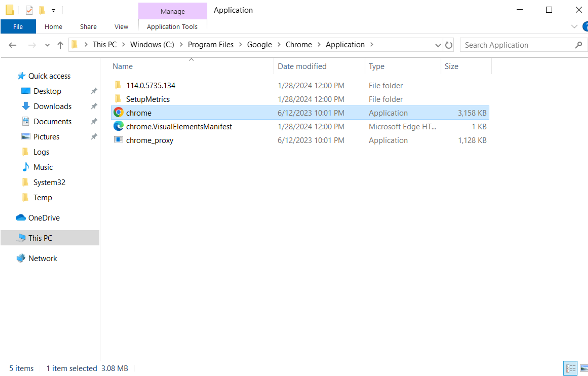
Task: Select chrome.VisualElementsManifest file icon
Action: click(x=118, y=126)
